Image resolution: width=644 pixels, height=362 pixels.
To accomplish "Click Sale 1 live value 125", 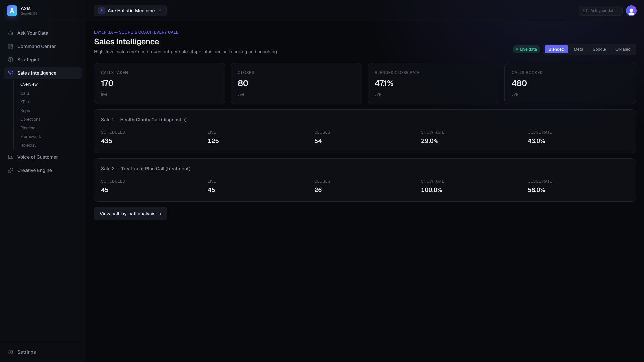I will coord(213,141).
